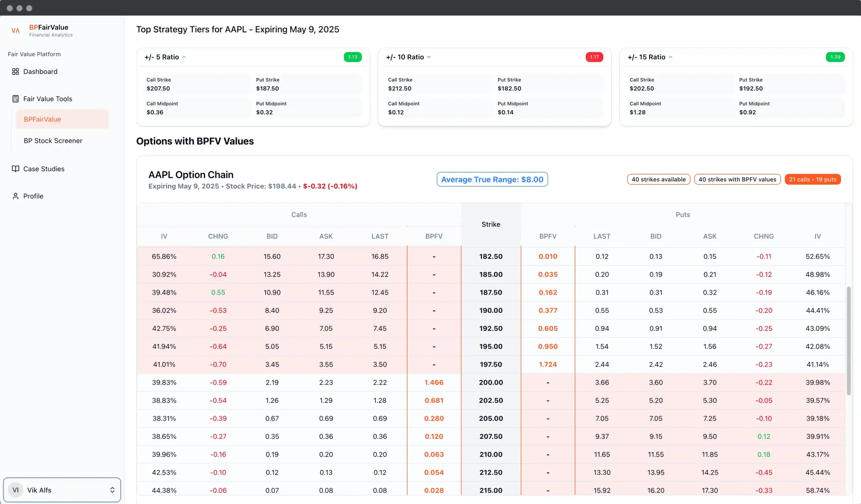Click put IV 58.74% cell
The image size is (861, 504).
(818, 491)
